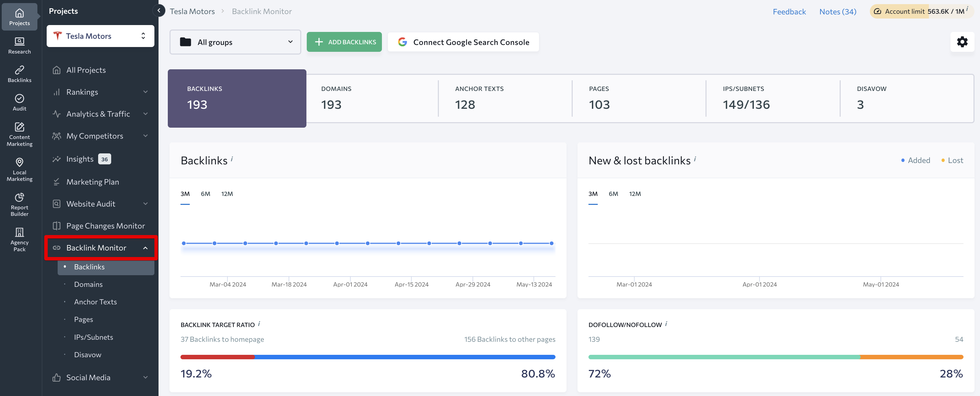Screen dimensions: 980x396
Task: Open the Research section icon
Action: tap(20, 45)
